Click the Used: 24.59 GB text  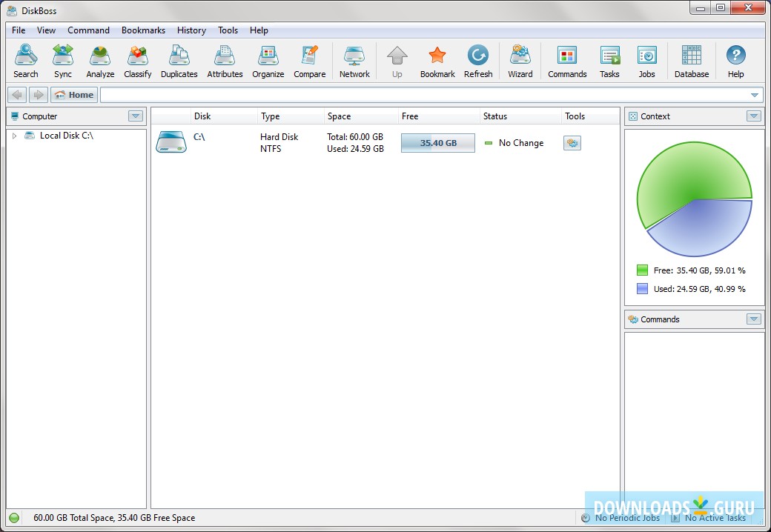pos(355,149)
